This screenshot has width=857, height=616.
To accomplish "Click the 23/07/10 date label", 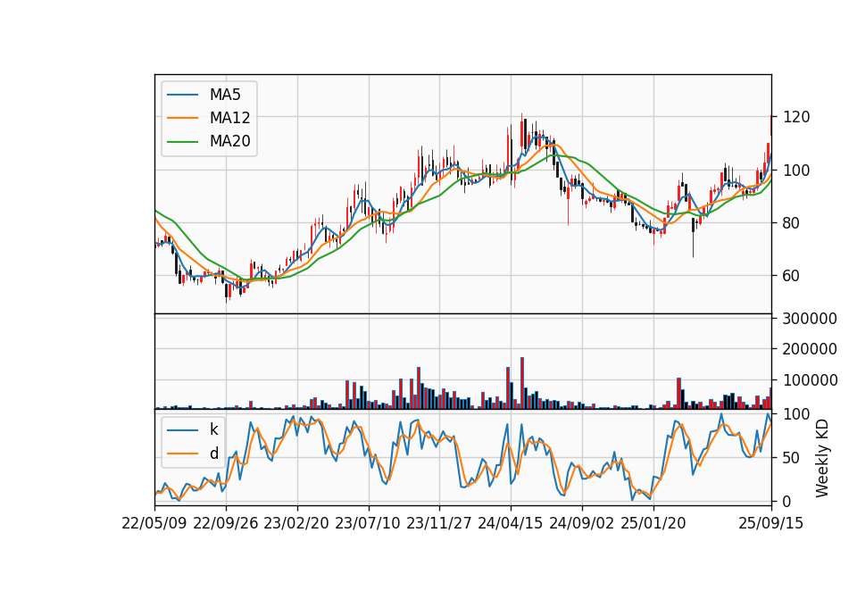I will (368, 523).
